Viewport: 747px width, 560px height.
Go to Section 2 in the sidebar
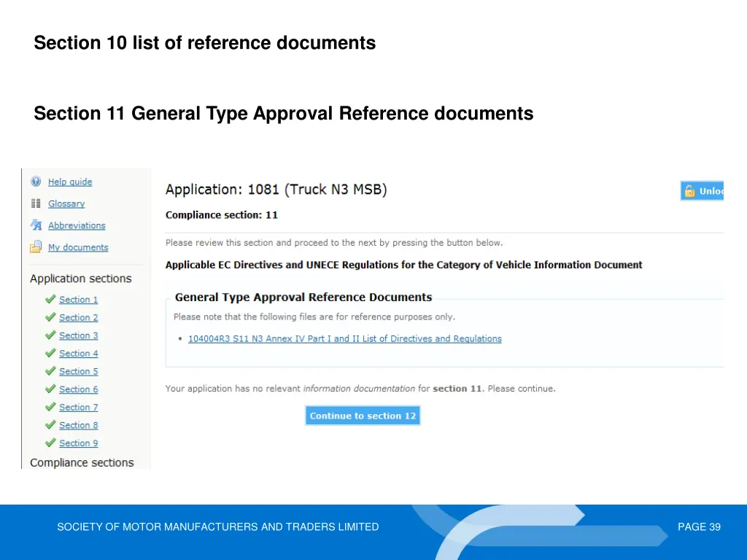78,318
